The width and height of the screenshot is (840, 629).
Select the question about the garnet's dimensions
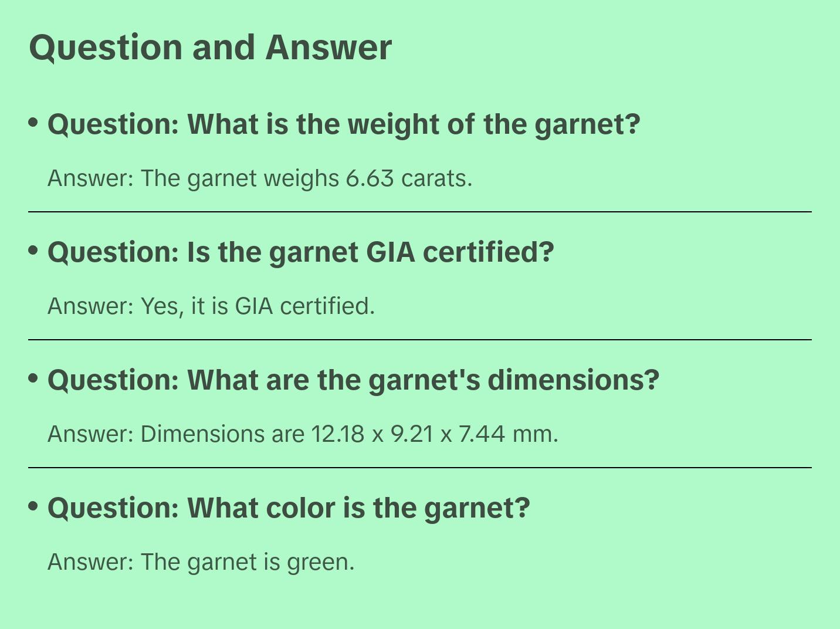pyautogui.click(x=353, y=380)
